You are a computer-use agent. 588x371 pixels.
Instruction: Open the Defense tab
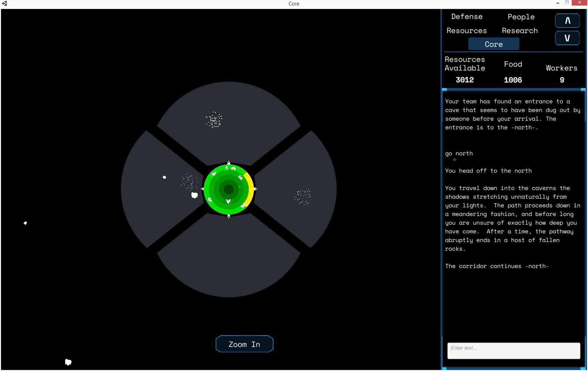click(x=467, y=17)
